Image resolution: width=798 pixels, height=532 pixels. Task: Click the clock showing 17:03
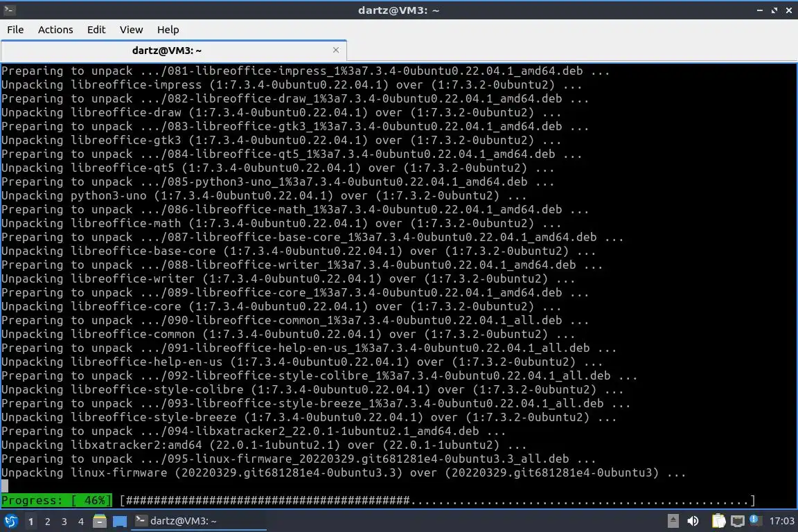pos(781,521)
